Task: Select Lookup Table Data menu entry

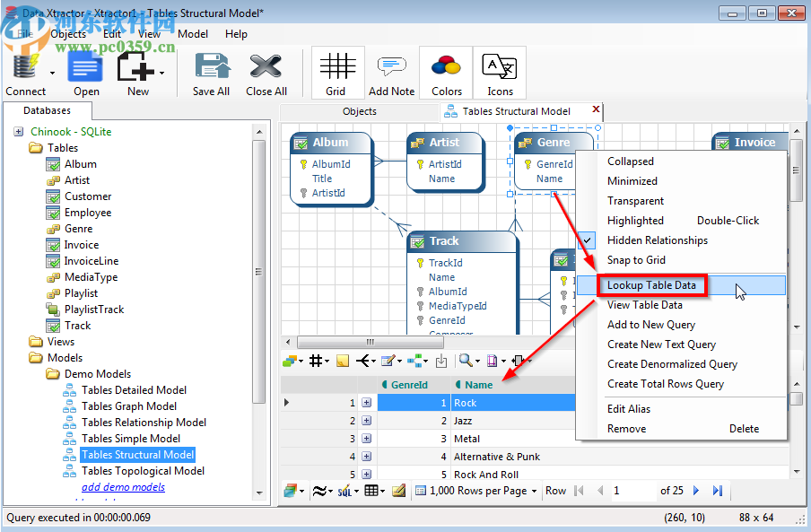Action: tap(651, 285)
